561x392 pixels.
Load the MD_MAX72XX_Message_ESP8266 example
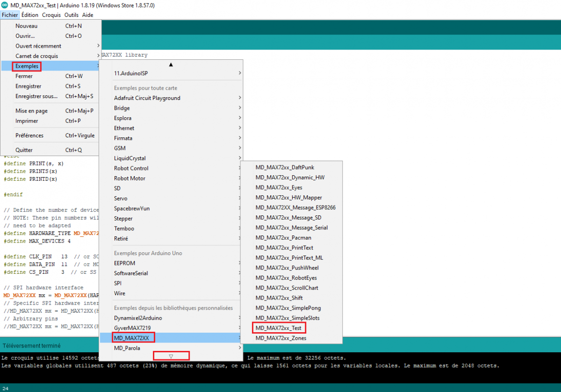tap(292, 207)
